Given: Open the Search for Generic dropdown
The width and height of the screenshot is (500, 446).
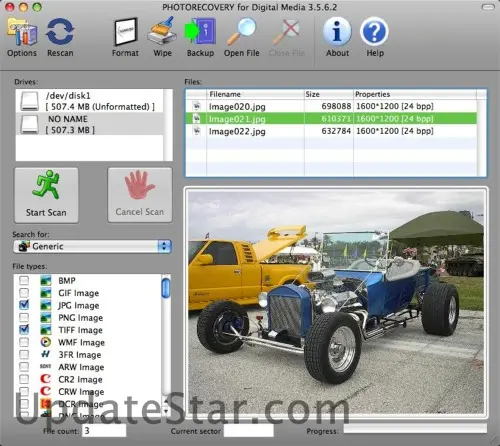Looking at the screenshot, I should pos(92,246).
